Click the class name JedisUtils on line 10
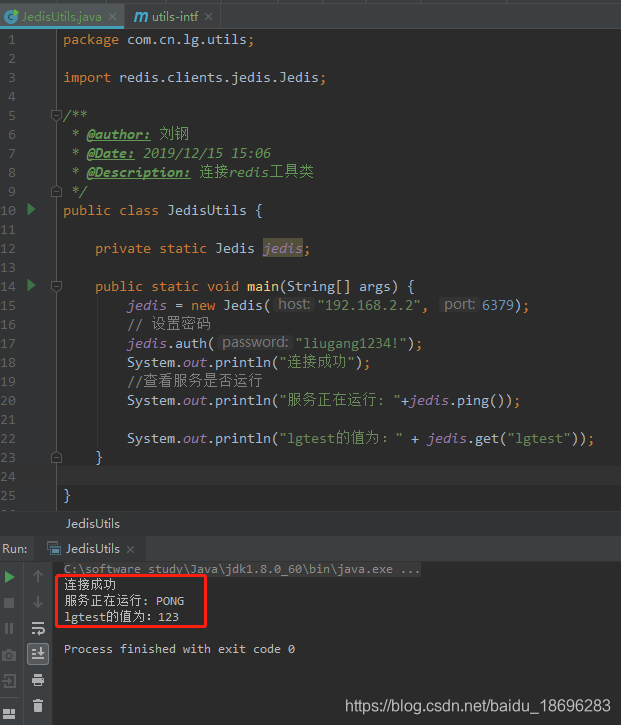This screenshot has height=725, width=621. tap(207, 210)
